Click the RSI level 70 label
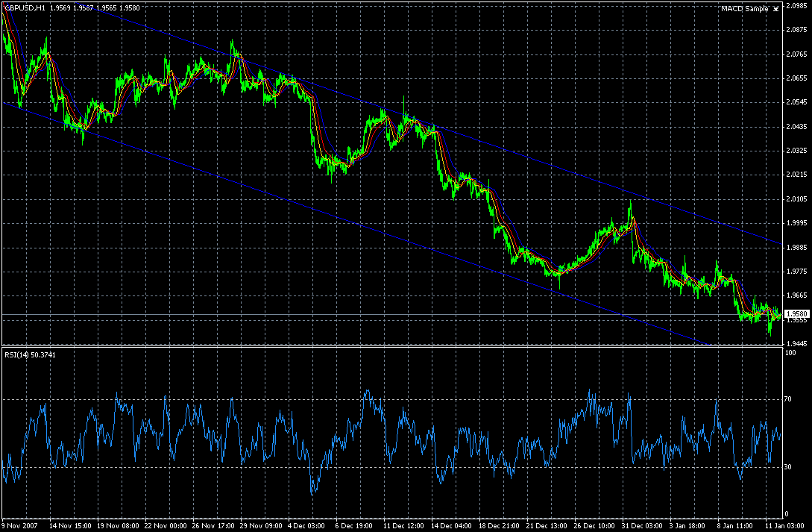The image size is (812, 532). 788,399
